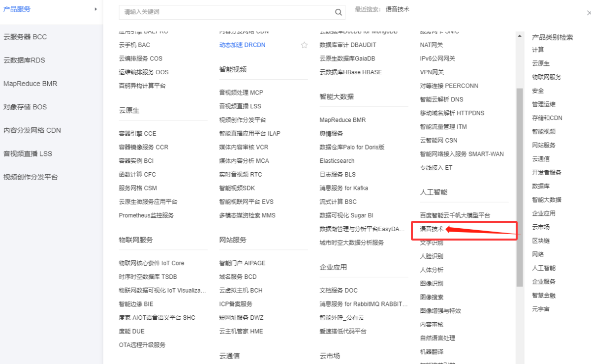Viewport: 591px width, 364px height.
Task: Open 对象存储 BOS in left sidebar
Action: [25, 107]
